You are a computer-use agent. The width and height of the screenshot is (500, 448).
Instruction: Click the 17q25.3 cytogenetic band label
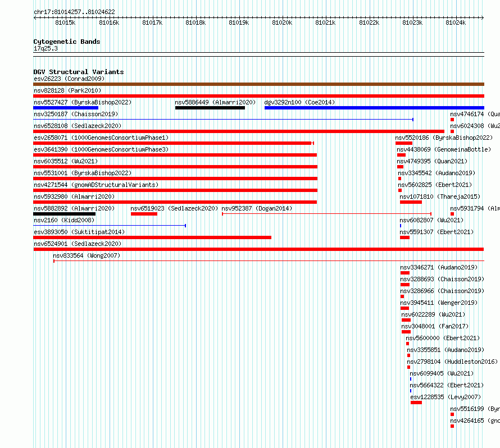tap(46, 48)
